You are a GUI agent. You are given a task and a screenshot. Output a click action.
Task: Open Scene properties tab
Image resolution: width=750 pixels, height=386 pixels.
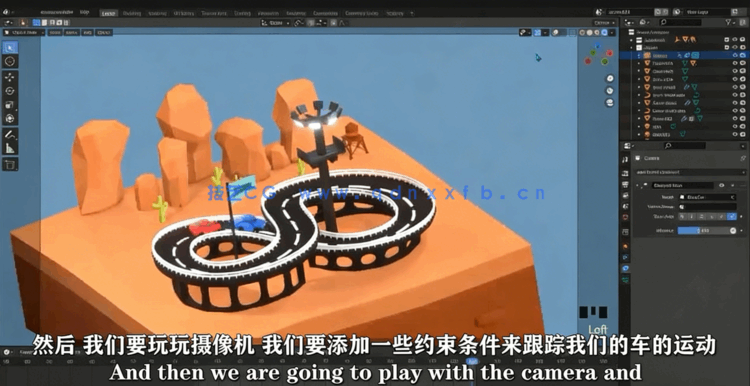(626, 206)
